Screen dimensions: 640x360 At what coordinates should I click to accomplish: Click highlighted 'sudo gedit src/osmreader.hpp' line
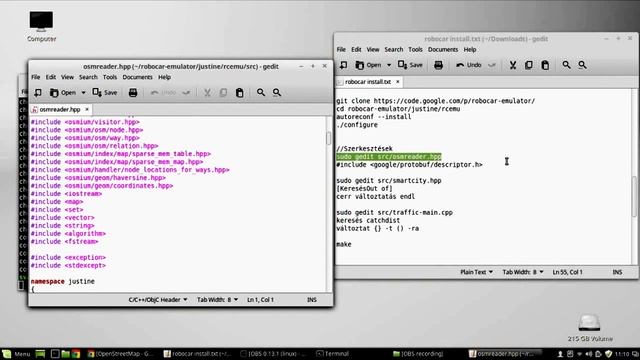[389, 157]
